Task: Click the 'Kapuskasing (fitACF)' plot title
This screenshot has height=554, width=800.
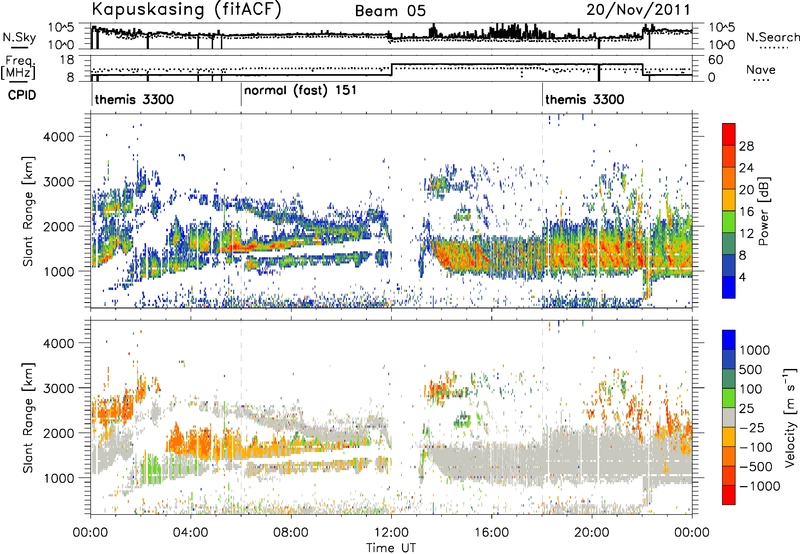Action: (186, 9)
